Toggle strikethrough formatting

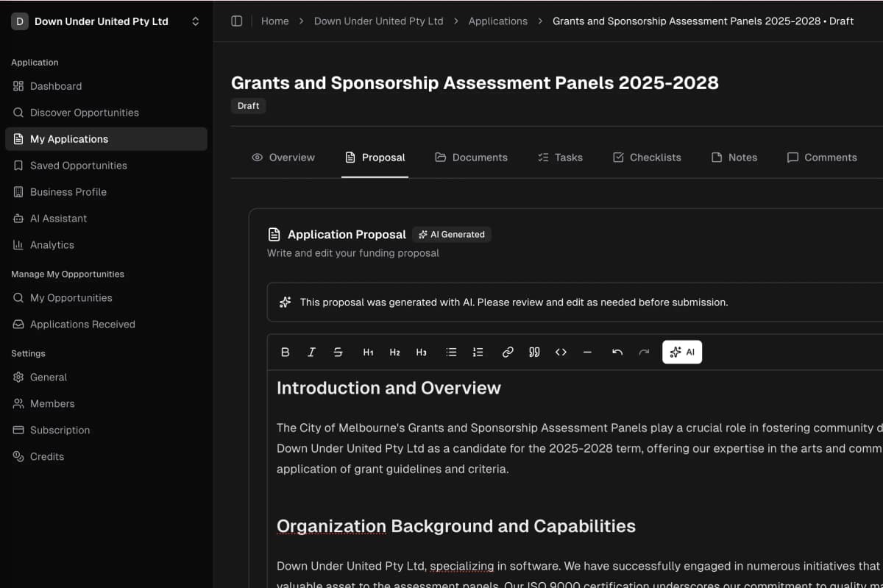point(338,353)
